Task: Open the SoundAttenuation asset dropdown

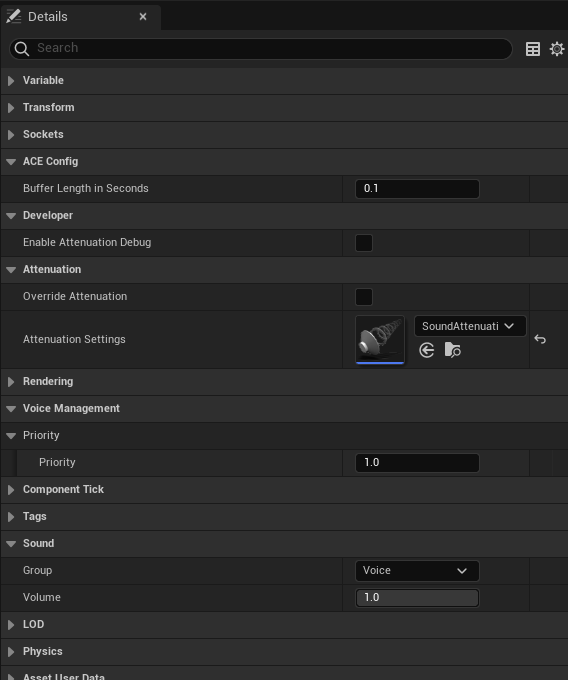Action: tap(470, 326)
